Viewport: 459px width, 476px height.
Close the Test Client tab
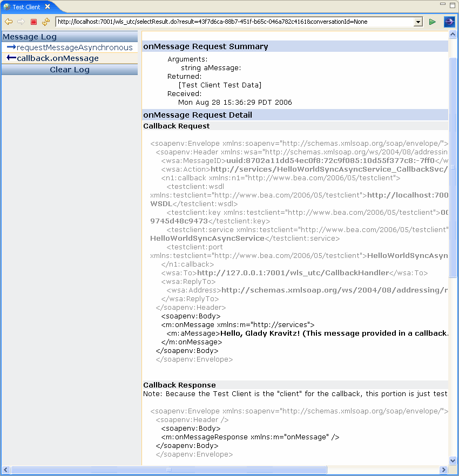click(48, 6)
